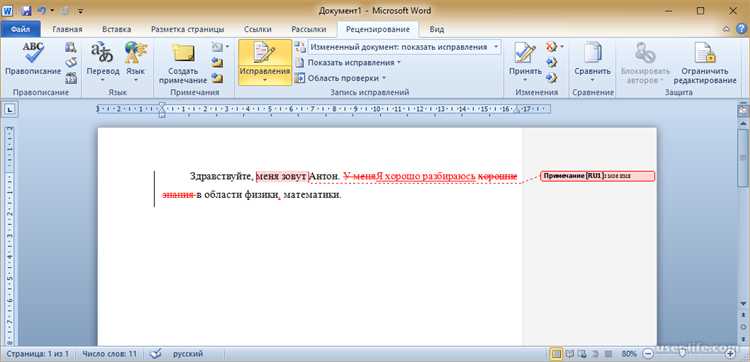Open the Перевод translate button

(x=103, y=62)
